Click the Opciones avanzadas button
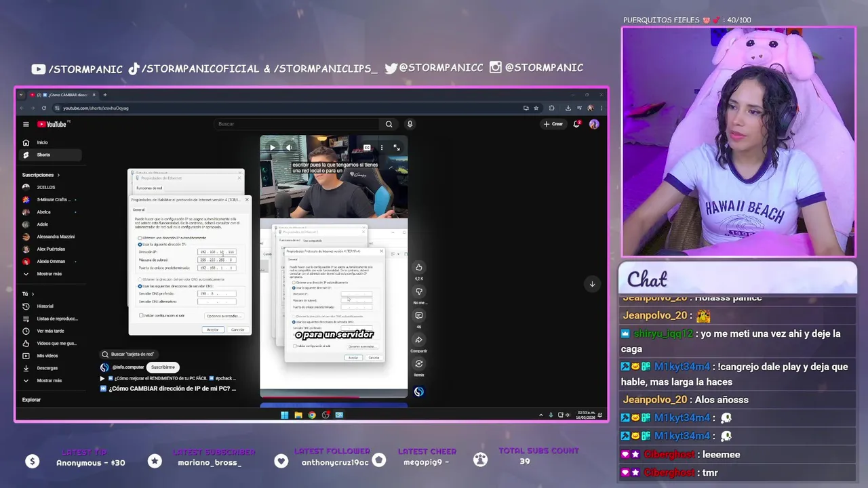 (x=223, y=316)
